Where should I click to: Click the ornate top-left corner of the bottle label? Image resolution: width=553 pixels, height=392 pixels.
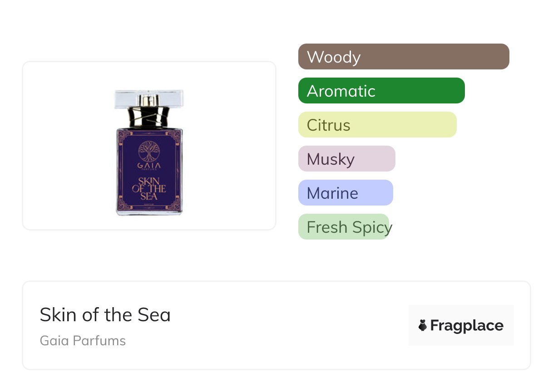point(121,134)
